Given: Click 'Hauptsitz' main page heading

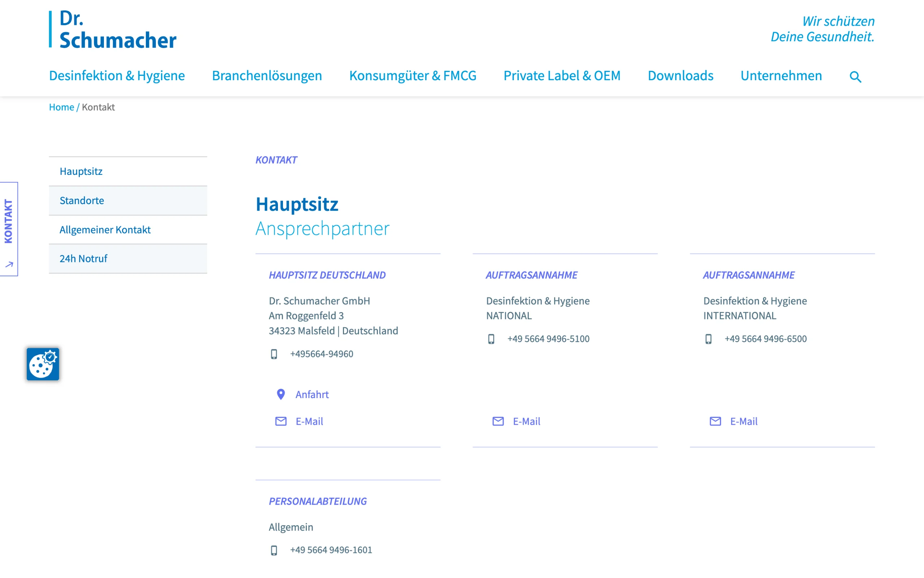Looking at the screenshot, I should (297, 204).
